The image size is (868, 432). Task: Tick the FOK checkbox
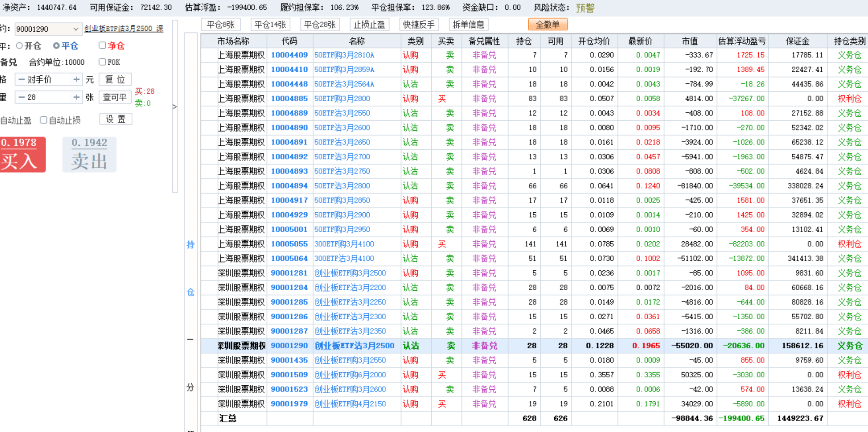pos(102,62)
